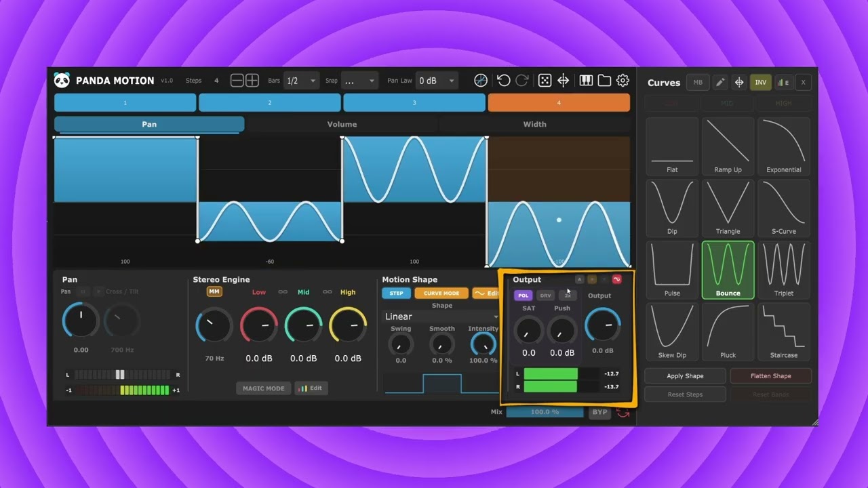This screenshot has width=868, height=488.
Task: Switch to the Pan tab
Action: tap(149, 124)
